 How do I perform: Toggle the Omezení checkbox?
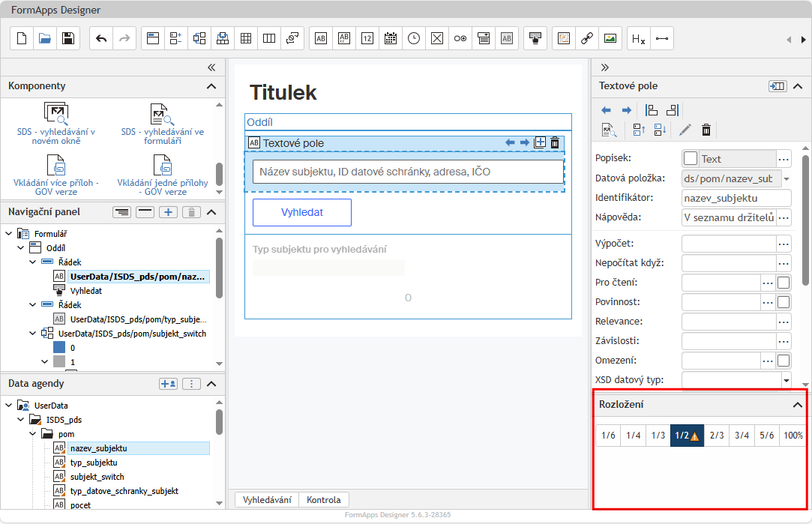784,361
